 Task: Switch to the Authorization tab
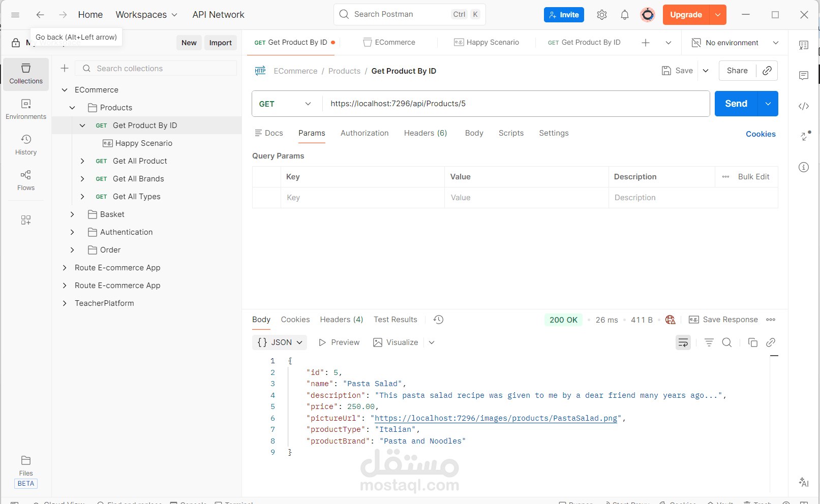tap(365, 133)
